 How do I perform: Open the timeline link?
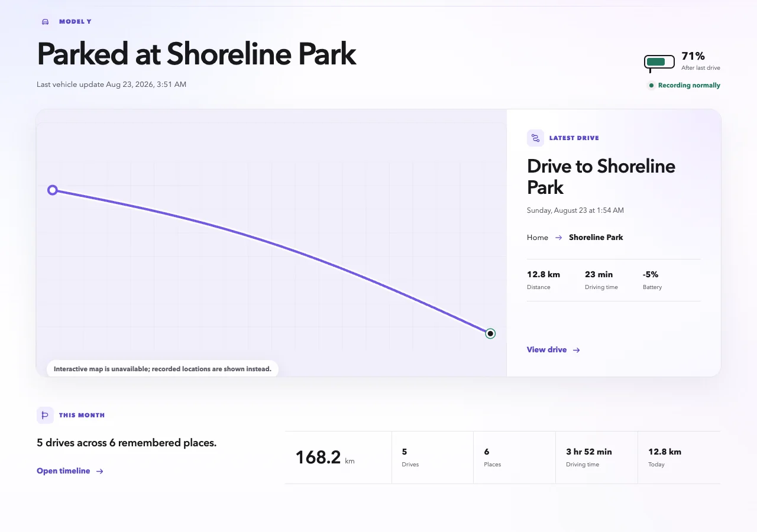pos(70,471)
